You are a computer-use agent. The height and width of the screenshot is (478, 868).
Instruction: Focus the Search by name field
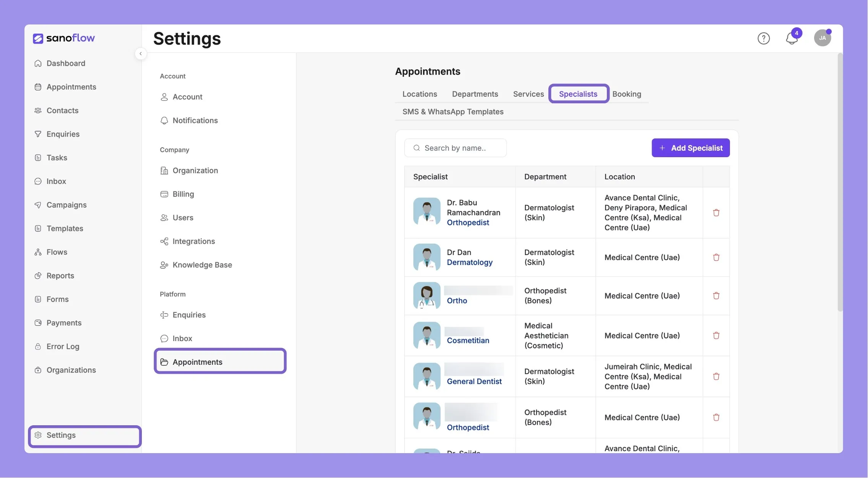455,148
